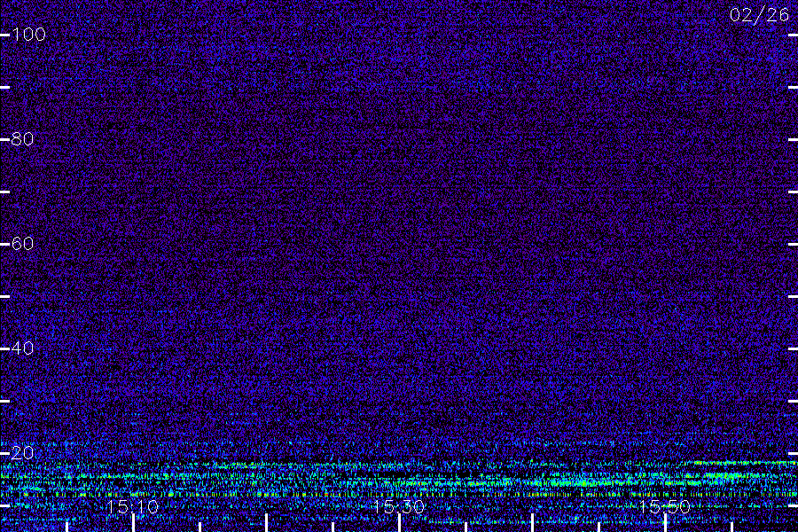Click the 60 frequency axis label

point(23,243)
